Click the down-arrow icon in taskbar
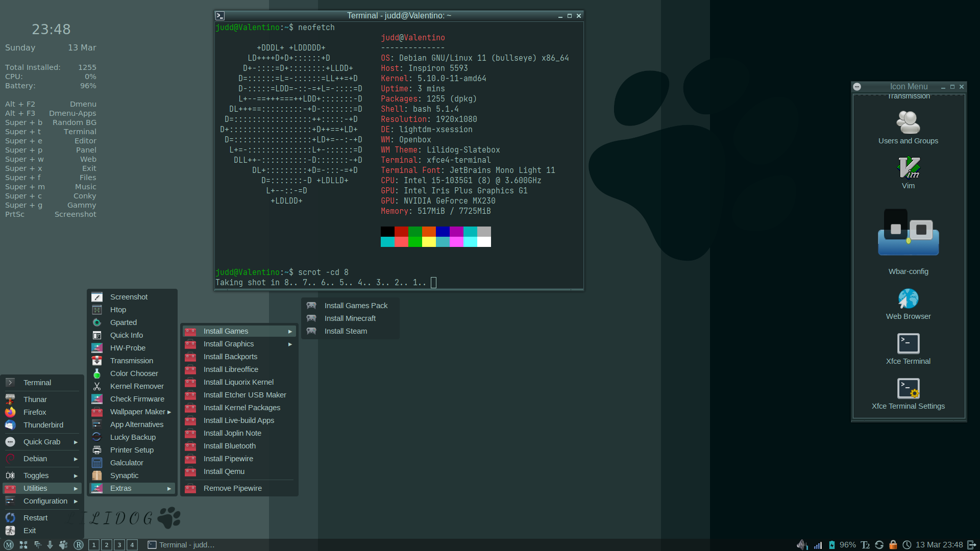Viewport: 980px width, 551px height. (50, 545)
